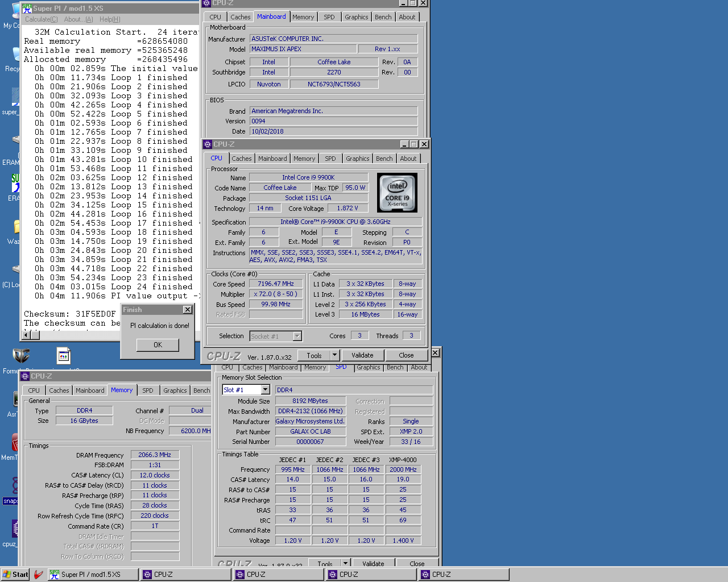Click the GALAX OC LAB part number field
Viewport: 728px width, 582px height.
(x=310, y=431)
